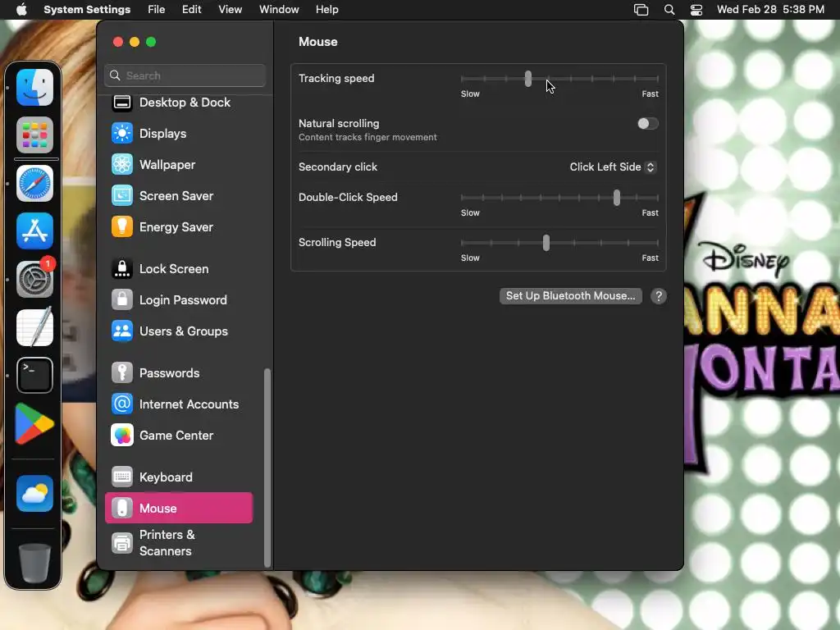Open Internet Accounts @ icon
The width and height of the screenshot is (840, 630).
122,404
